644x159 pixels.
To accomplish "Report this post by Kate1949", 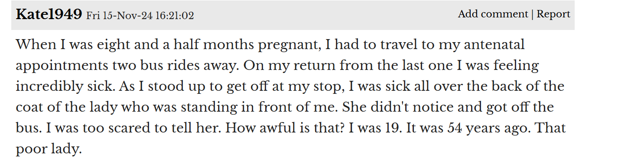I will pyautogui.click(x=553, y=14).
